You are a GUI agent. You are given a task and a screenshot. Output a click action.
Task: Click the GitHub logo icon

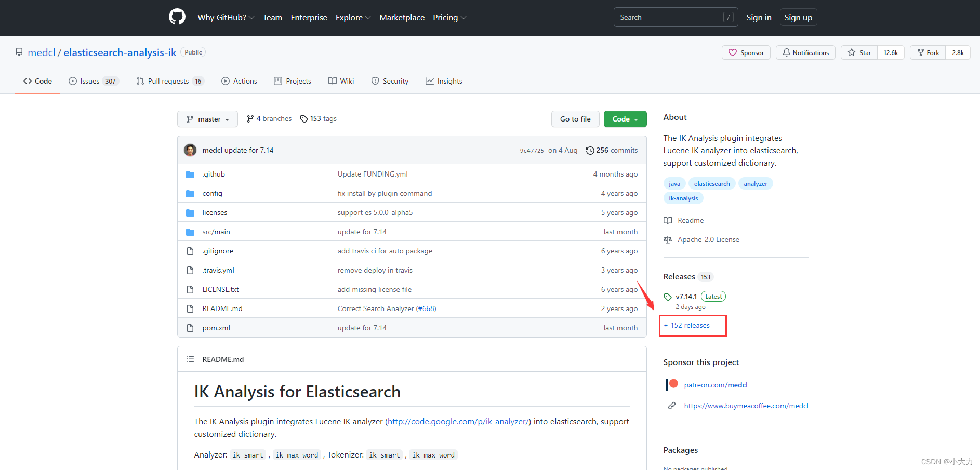click(x=177, y=17)
